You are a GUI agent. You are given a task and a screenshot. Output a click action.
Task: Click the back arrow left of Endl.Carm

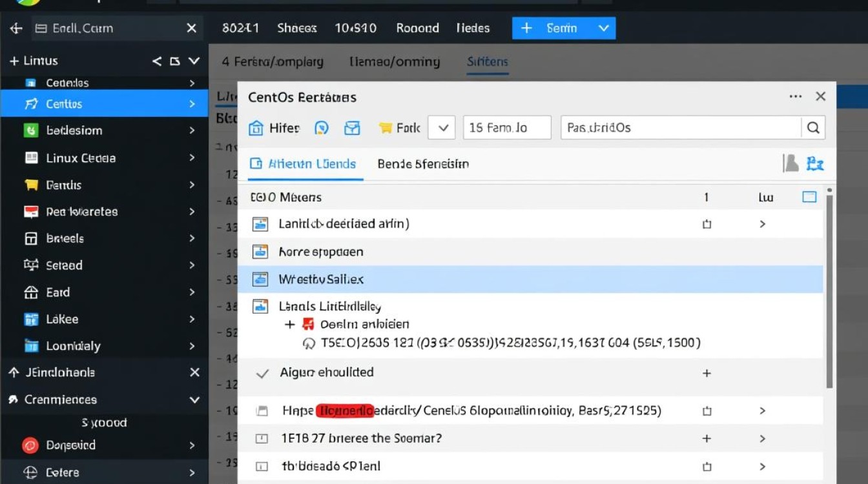pos(16,28)
